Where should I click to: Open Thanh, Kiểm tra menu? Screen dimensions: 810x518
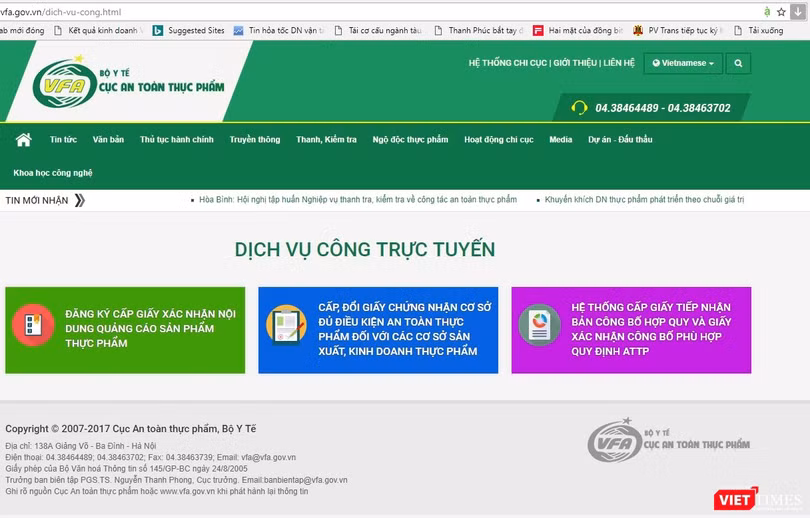tap(326, 139)
